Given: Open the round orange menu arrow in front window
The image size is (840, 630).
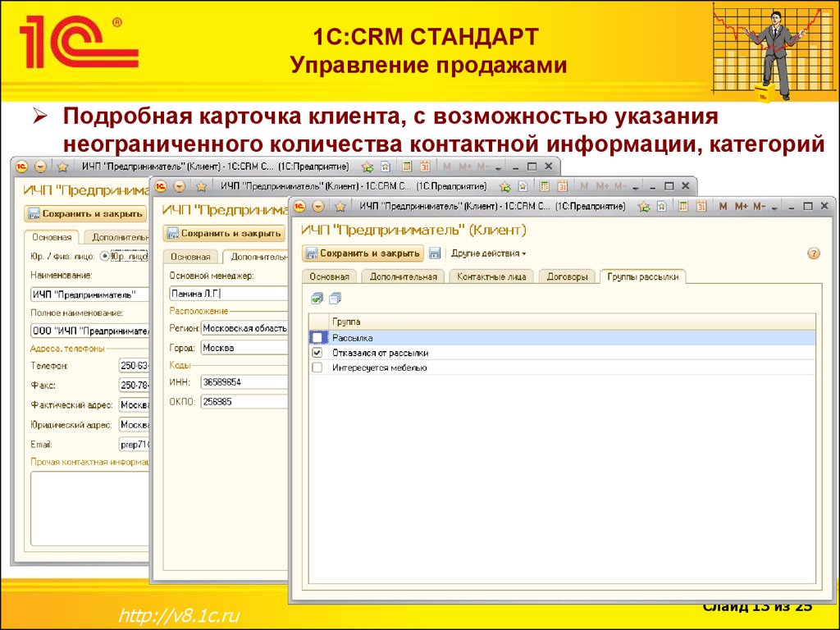Looking at the screenshot, I should [318, 206].
